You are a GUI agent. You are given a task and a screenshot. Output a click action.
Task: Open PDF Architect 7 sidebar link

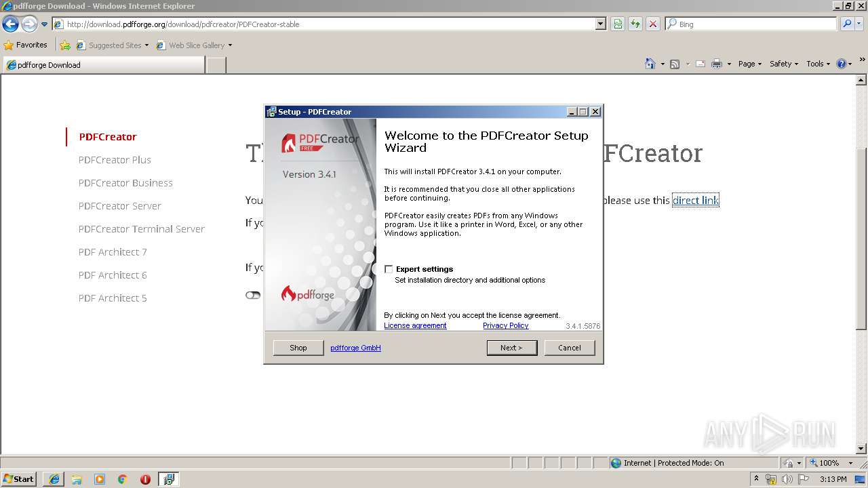tap(113, 252)
